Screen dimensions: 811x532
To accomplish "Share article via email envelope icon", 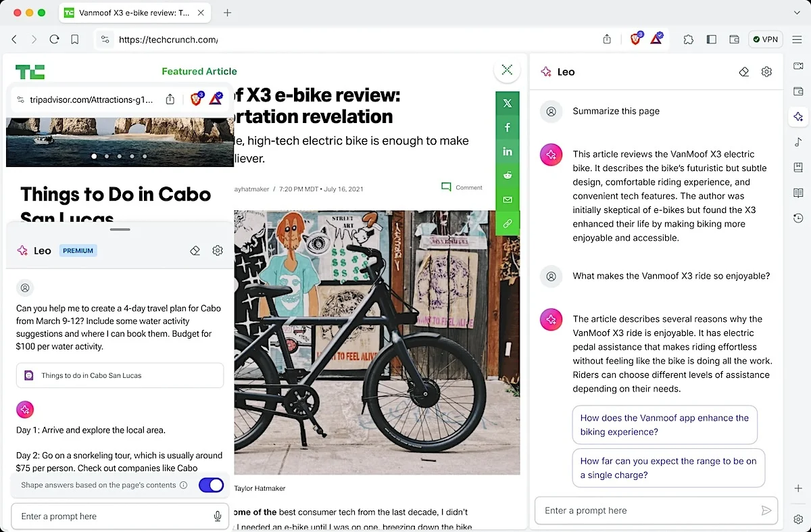I will [508, 199].
